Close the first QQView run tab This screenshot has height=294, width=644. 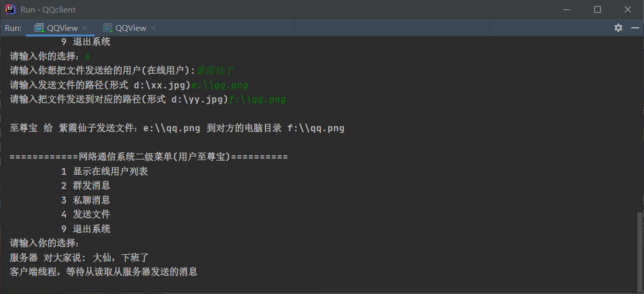[x=85, y=28]
